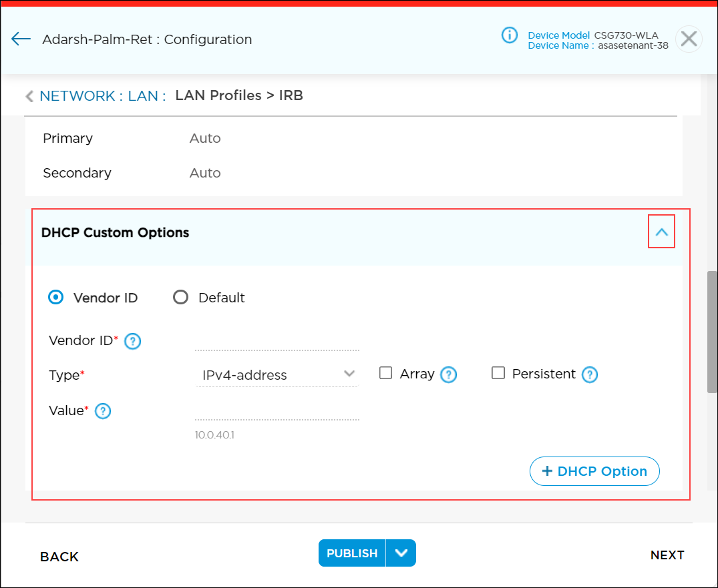Click the breadcrumb back chevron before NETWORK
The height and width of the screenshot is (588, 718).
pos(29,95)
